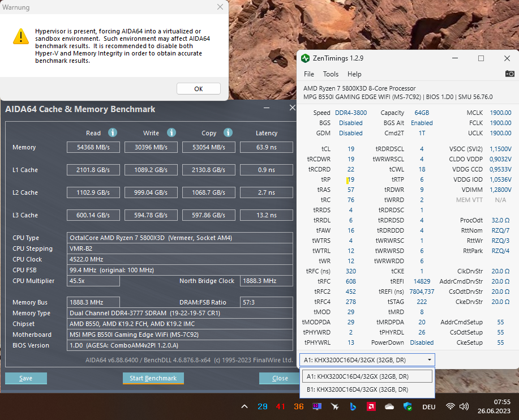The image size is (519, 420).
Task: Click Memory Write value 30396 MB/s
Action: 151,147
